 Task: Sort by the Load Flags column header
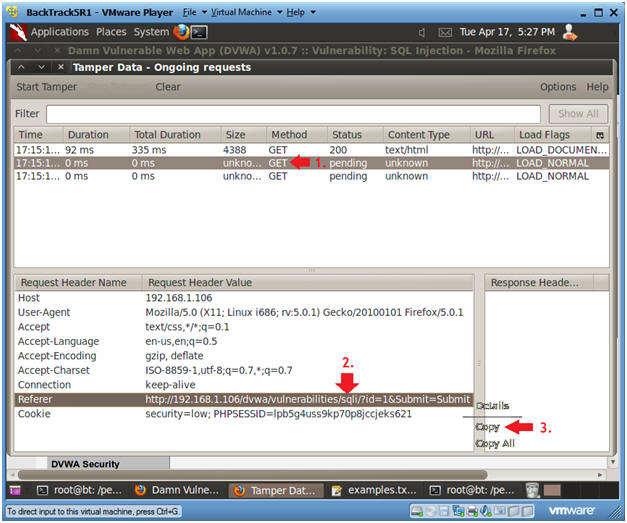[x=553, y=135]
